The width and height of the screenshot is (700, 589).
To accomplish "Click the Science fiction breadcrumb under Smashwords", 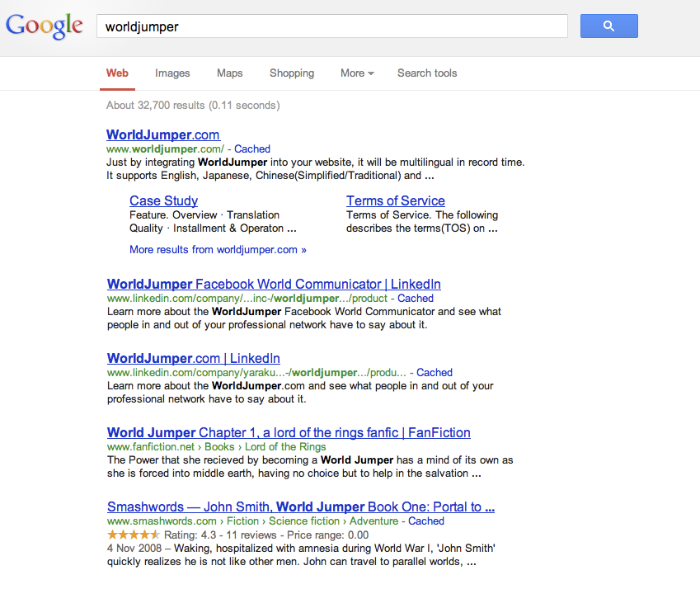I will tap(304, 521).
